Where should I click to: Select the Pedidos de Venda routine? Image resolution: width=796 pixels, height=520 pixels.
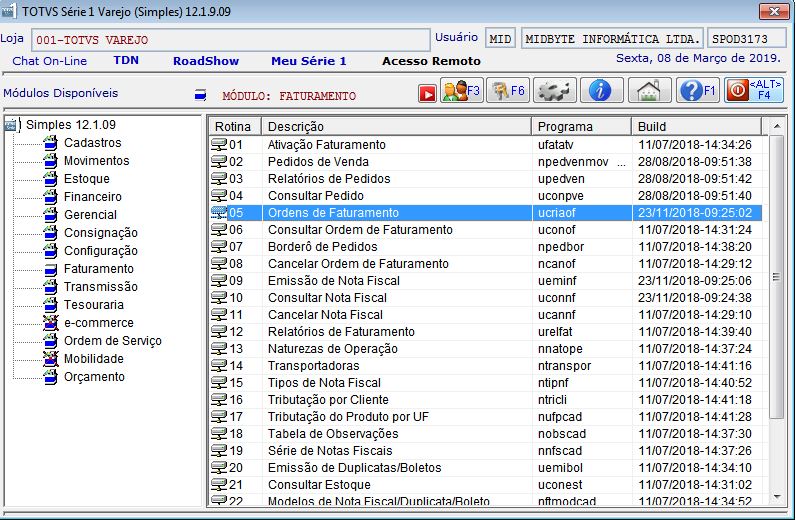485,162
